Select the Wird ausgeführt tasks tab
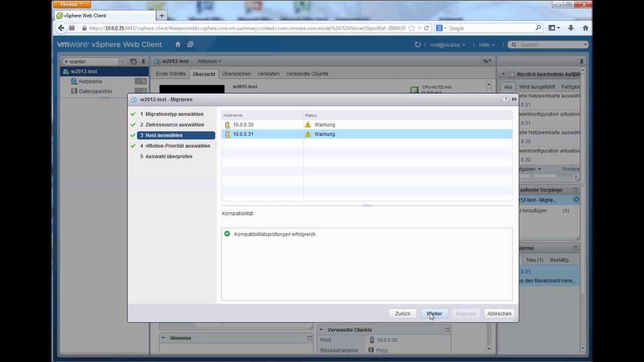644x362 pixels. [537, 87]
